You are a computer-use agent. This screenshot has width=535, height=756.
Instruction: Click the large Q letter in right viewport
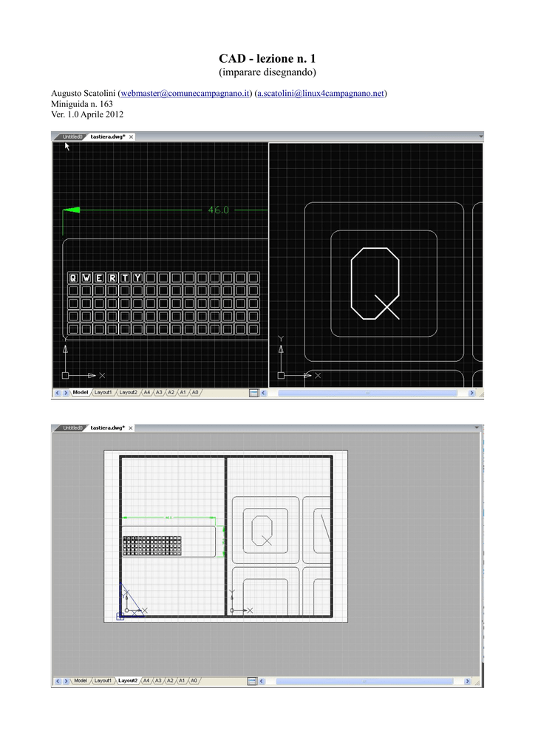pos(375,284)
